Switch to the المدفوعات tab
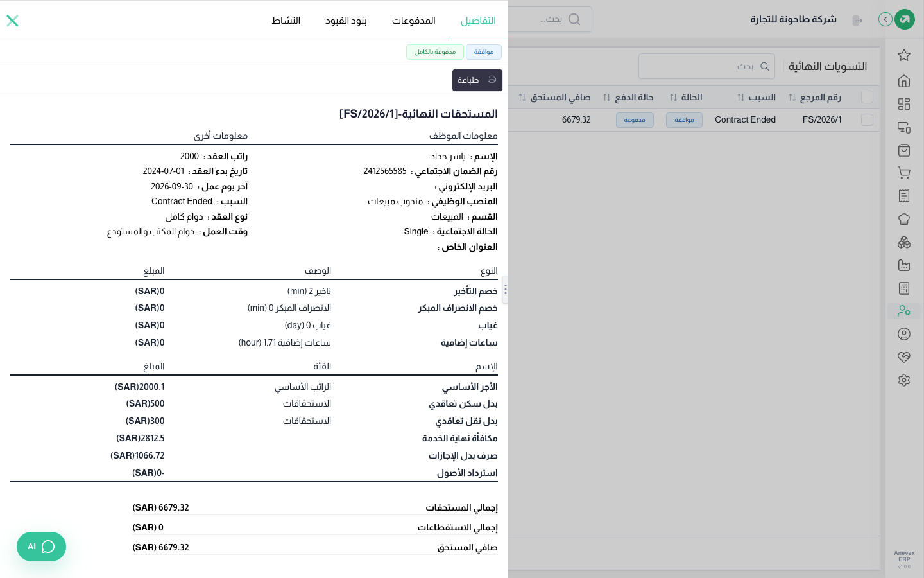The height and width of the screenshot is (578, 924). click(414, 21)
